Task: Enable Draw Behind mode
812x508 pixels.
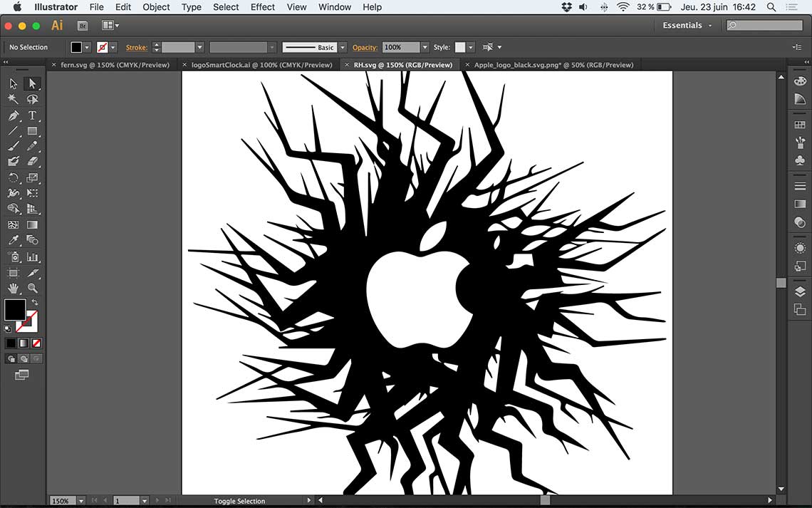Action: click(24, 358)
